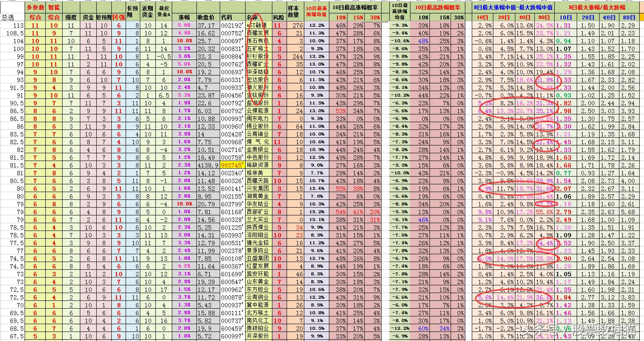Click the 代码 column header

227,17
